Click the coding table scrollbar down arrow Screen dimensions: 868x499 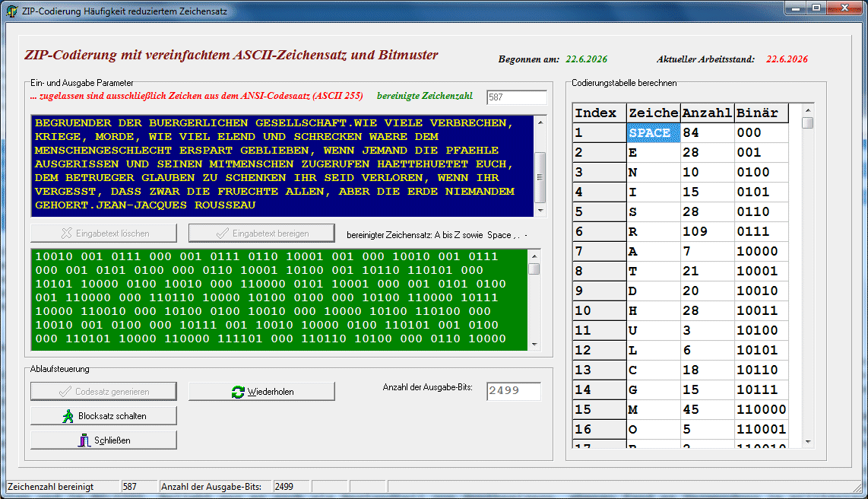click(x=808, y=442)
